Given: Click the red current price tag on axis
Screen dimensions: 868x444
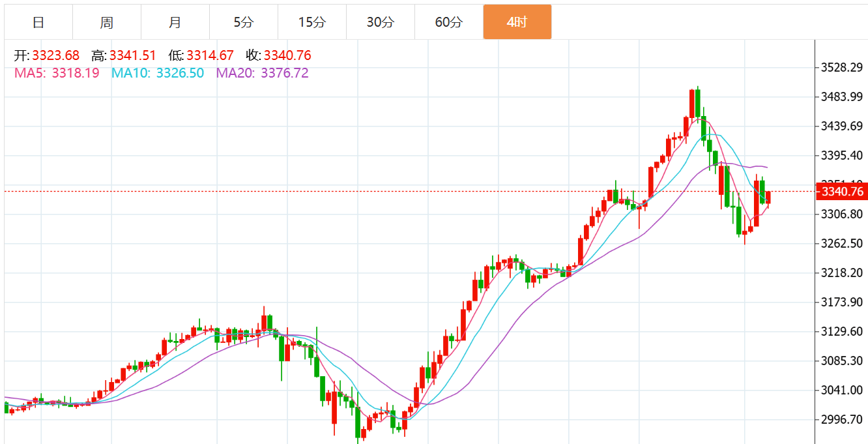Looking at the screenshot, I should click(x=843, y=192).
